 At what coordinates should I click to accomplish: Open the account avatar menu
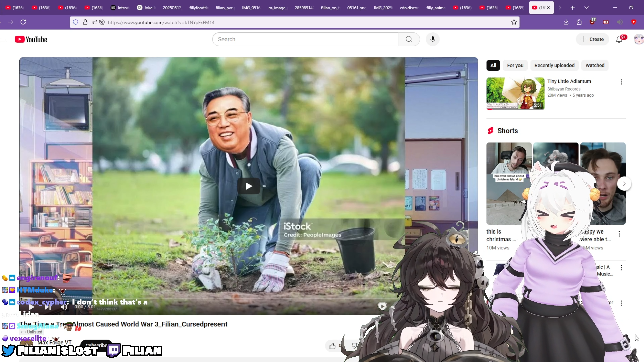[638, 39]
